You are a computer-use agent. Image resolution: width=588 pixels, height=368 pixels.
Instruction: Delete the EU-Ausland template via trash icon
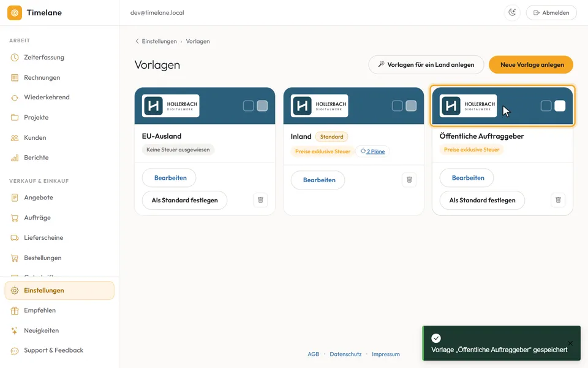tap(260, 200)
